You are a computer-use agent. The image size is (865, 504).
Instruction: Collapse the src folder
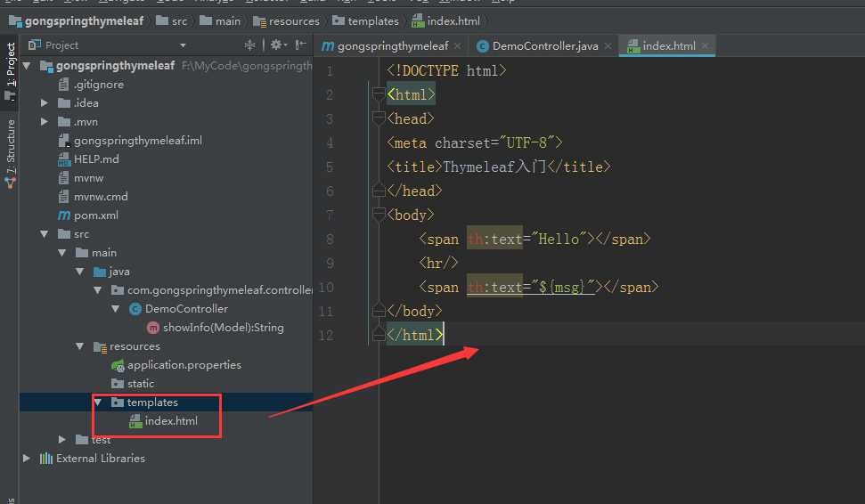(45, 234)
